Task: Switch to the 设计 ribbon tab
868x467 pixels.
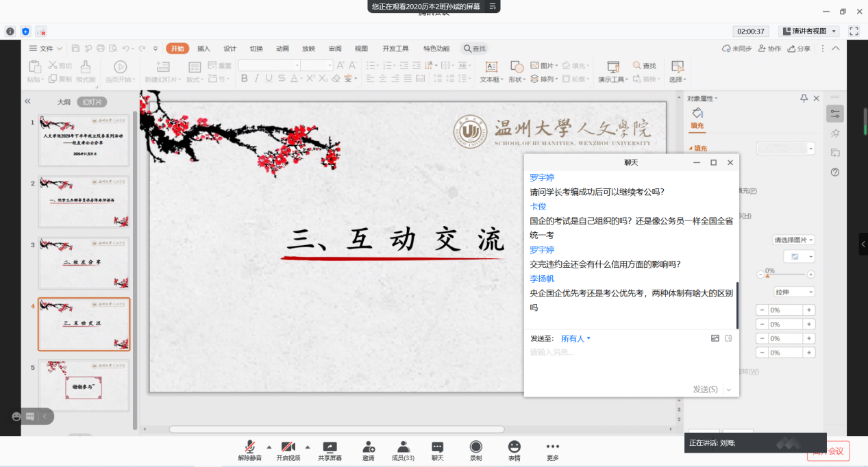Action: point(230,49)
